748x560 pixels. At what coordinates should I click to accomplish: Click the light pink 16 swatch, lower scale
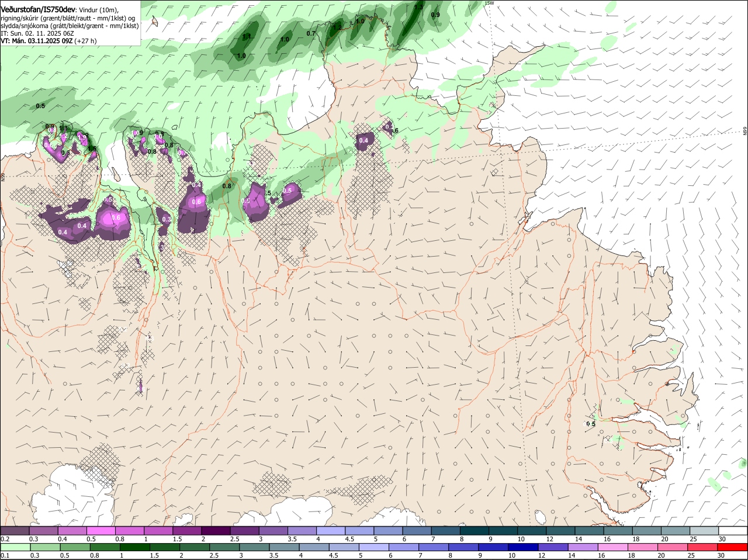point(613,547)
